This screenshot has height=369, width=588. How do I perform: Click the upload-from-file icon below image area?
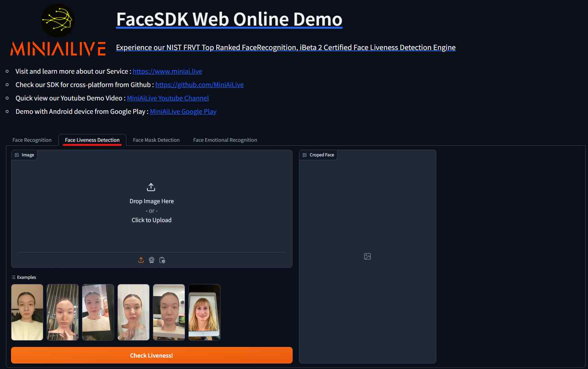(141, 260)
